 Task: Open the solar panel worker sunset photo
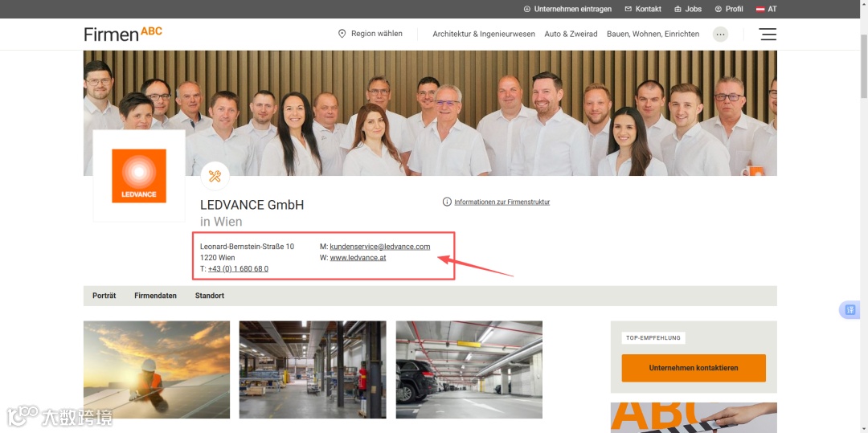157,370
